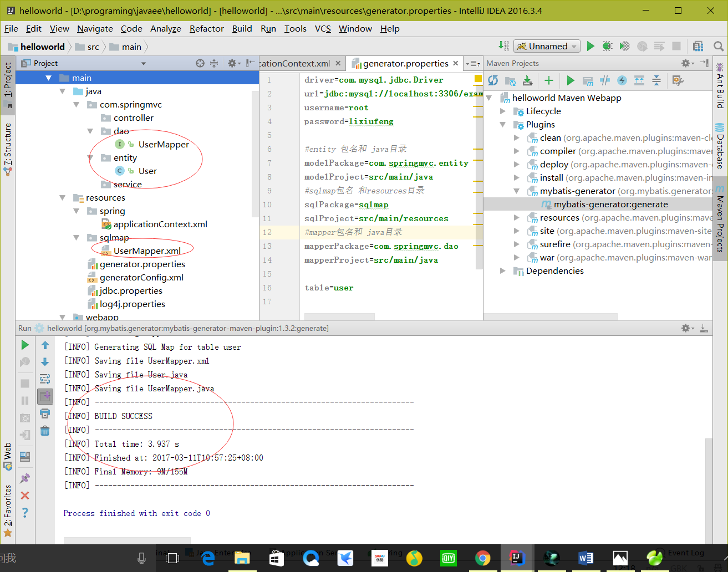The height and width of the screenshot is (572, 728).
Task: Switch to generator.properties editor tab
Action: click(406, 63)
